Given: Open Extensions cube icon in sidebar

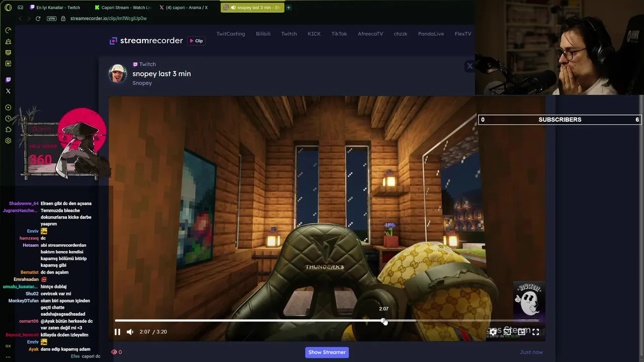Looking at the screenshot, I should [x=8, y=130].
